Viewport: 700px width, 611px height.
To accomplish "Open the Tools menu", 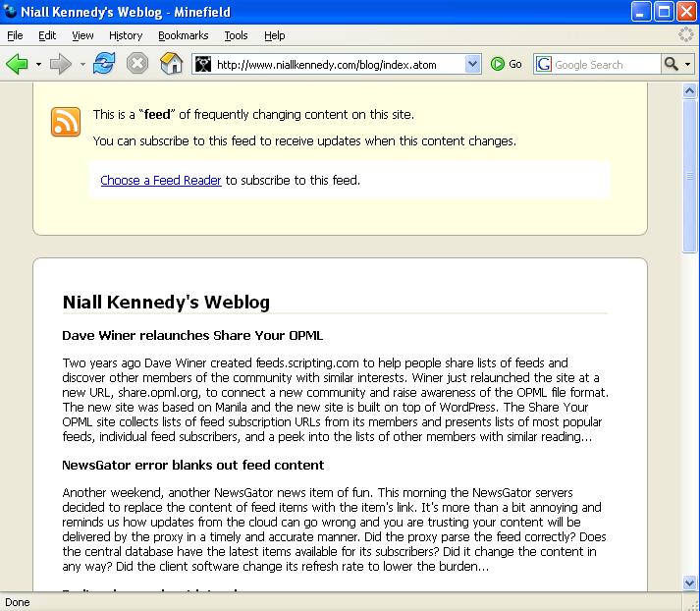I will pyautogui.click(x=236, y=35).
